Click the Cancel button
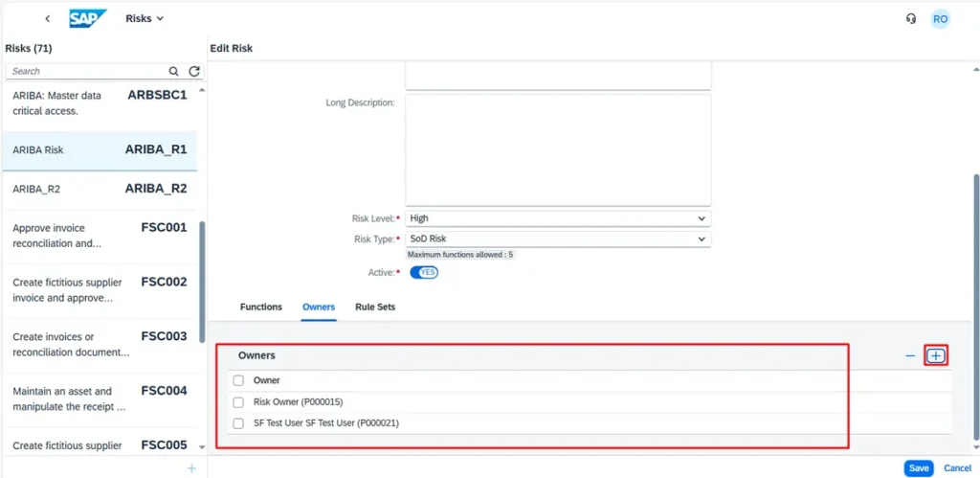980x478 pixels. coord(957,468)
